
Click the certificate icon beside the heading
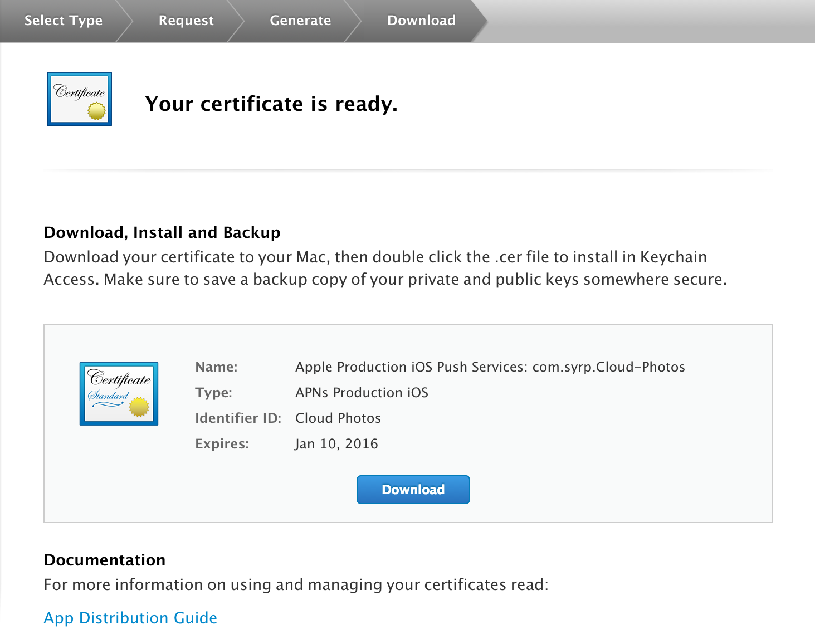coord(79,99)
